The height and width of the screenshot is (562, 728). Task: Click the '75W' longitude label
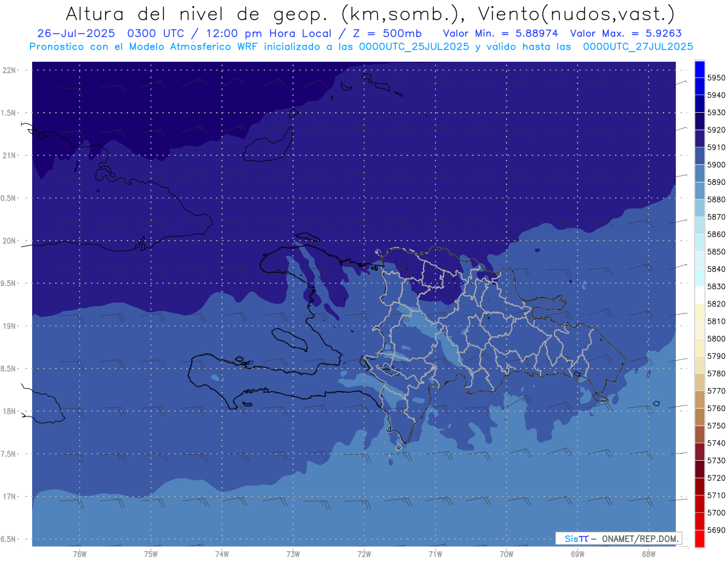pos(151,554)
